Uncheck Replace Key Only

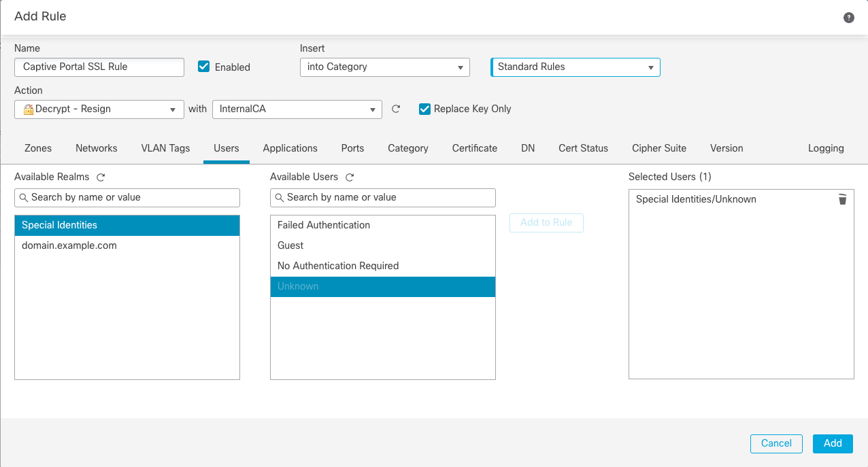[x=424, y=109]
